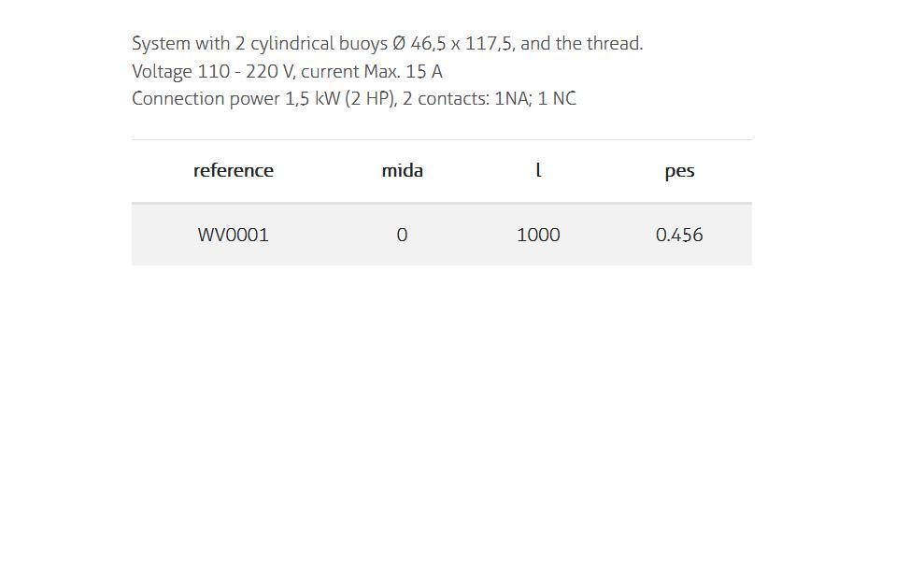Click the weight value 0.456
Viewport: 924px width, 573px height.
coord(679,235)
